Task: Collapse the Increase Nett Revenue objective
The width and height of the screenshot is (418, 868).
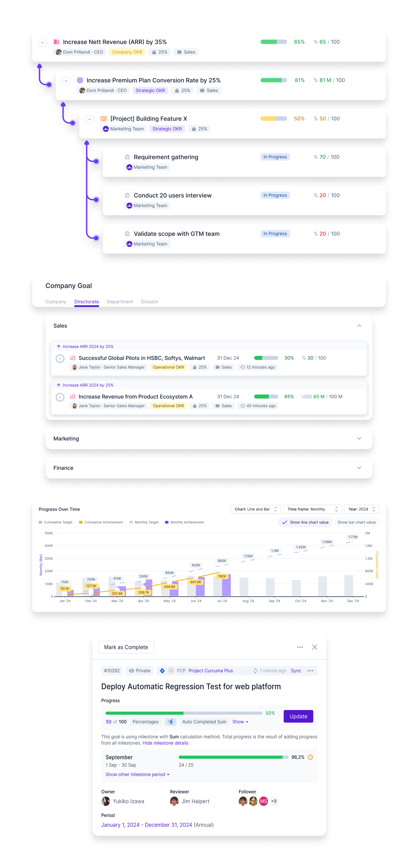Action: click(43, 42)
